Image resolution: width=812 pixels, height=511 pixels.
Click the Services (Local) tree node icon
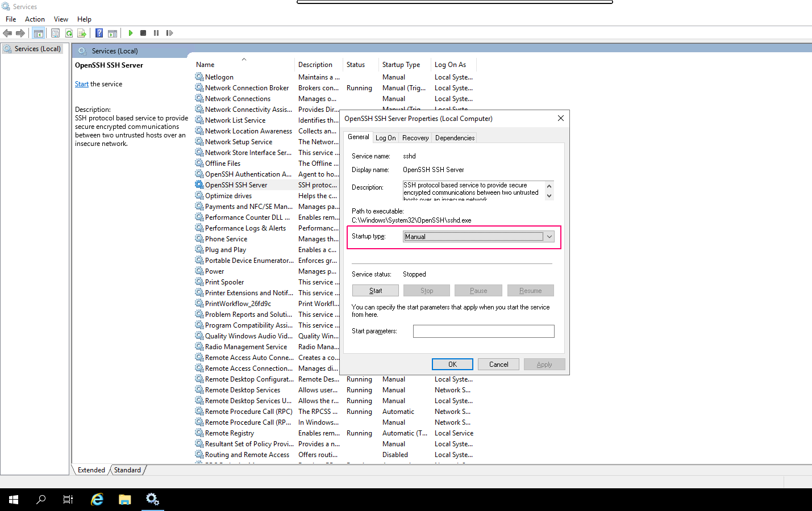pos(7,49)
